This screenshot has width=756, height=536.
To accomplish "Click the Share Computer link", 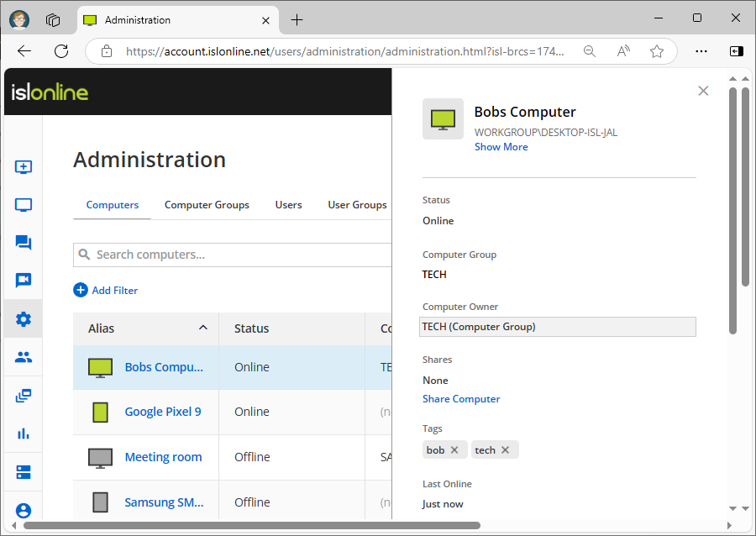I will 461,399.
